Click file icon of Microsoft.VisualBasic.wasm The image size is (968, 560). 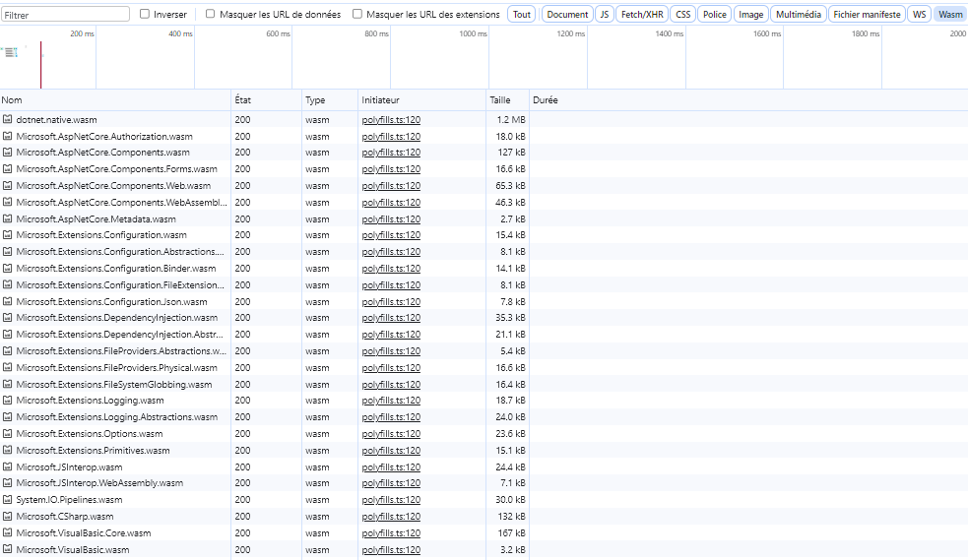pyautogui.click(x=8, y=549)
